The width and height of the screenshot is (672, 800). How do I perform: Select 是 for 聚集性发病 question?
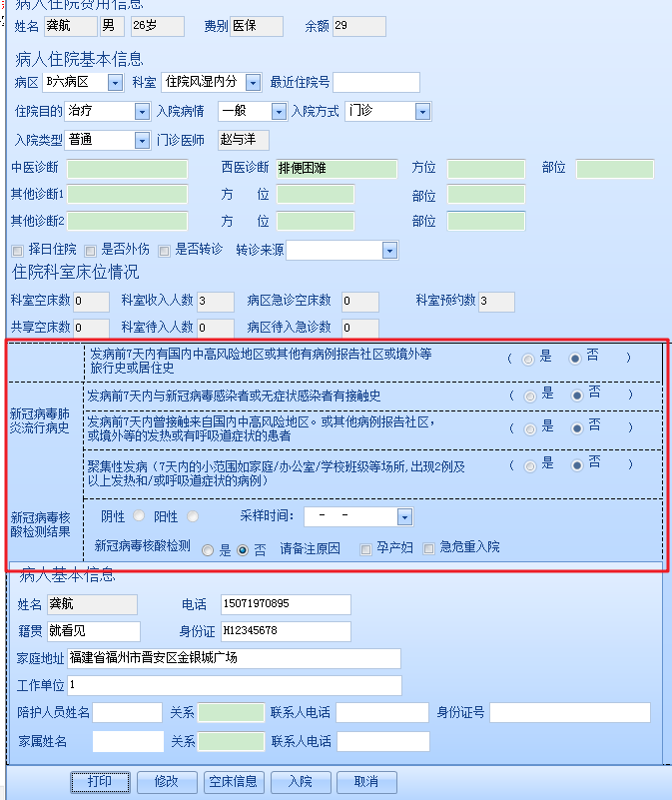point(530,466)
